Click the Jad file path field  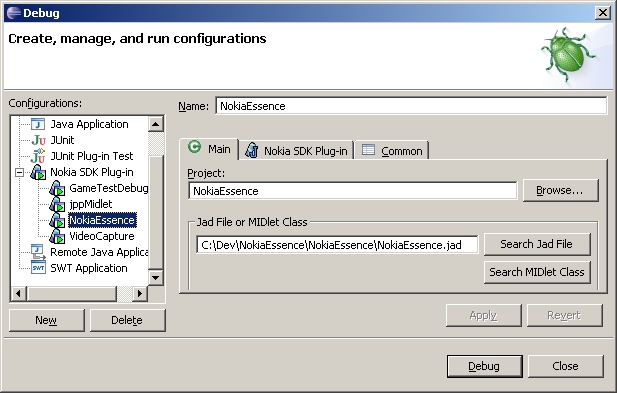337,245
